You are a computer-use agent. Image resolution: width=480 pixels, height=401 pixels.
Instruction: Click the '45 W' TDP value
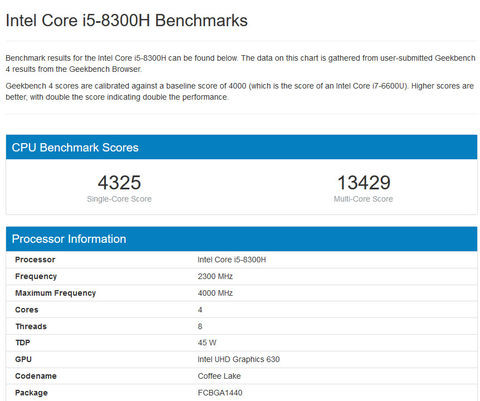pos(207,343)
